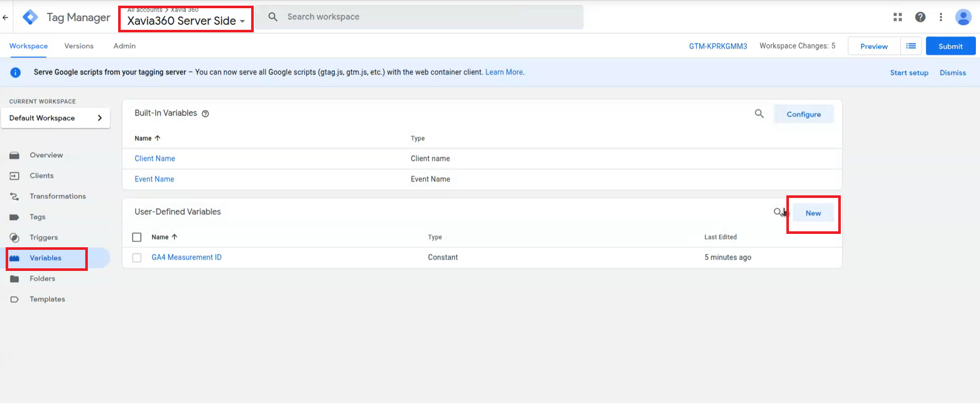Open the three-dot more options menu
980x403 pixels.
tap(941, 17)
